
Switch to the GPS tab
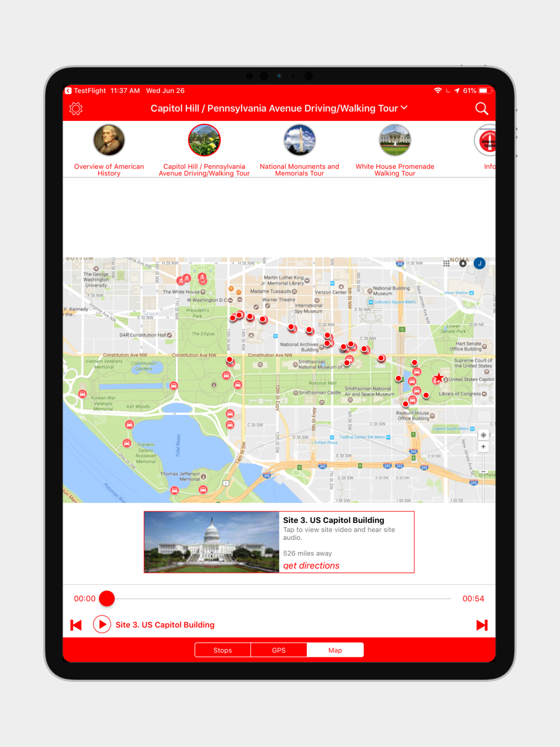coord(279,650)
